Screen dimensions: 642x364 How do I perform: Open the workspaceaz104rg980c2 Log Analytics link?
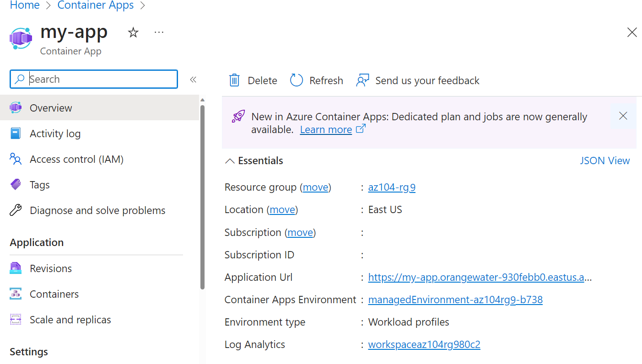click(424, 344)
